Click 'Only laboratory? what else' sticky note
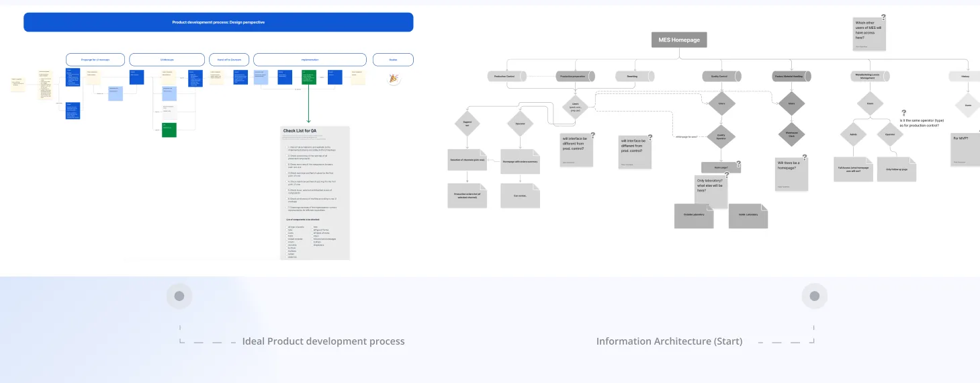980x383 pixels. (711, 191)
